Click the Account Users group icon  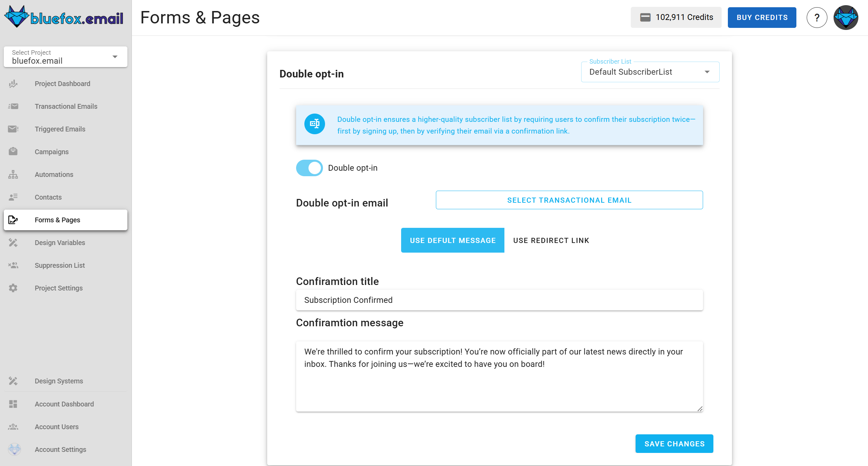click(13, 427)
